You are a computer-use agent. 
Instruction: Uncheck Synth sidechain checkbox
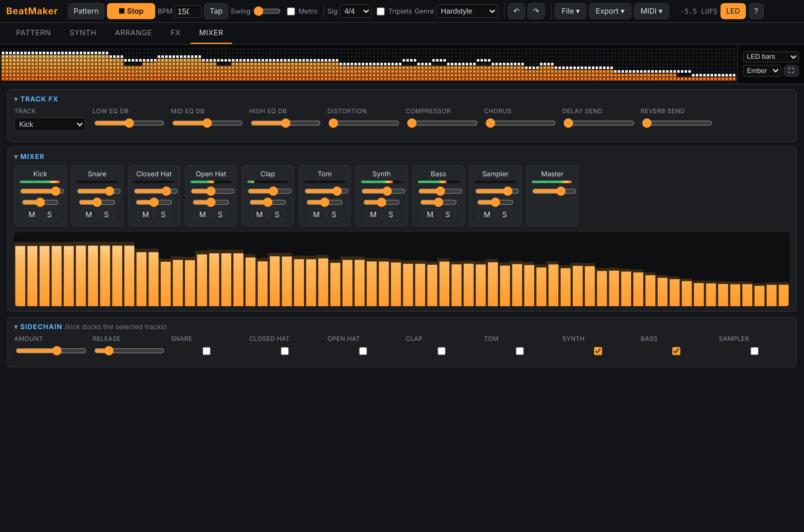pos(598,351)
